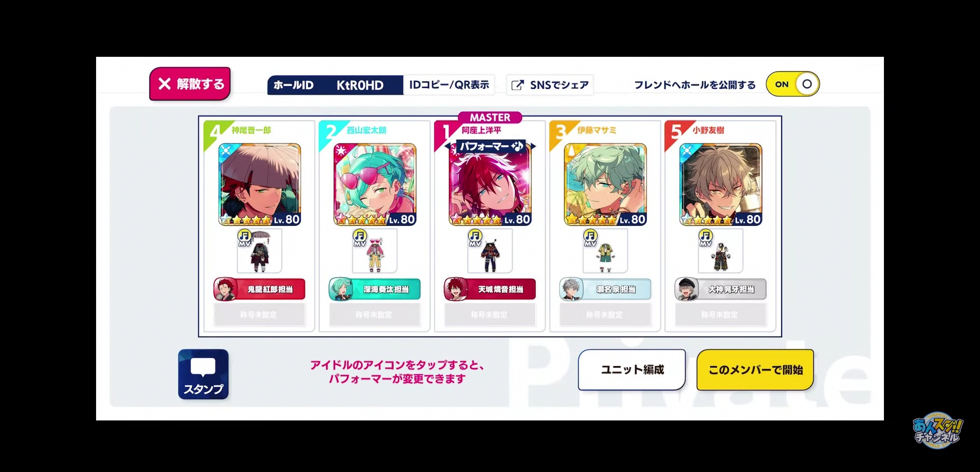
Task: Click the MV outfit icon under player 4
Action: [x=259, y=251]
